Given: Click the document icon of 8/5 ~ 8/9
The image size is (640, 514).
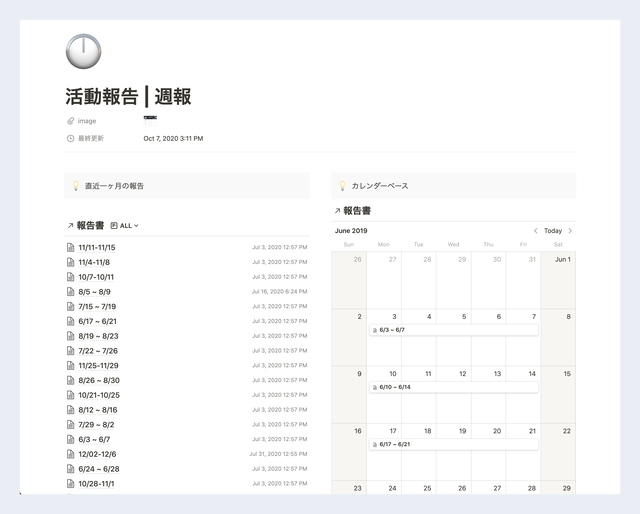Looking at the screenshot, I should coord(71,291).
